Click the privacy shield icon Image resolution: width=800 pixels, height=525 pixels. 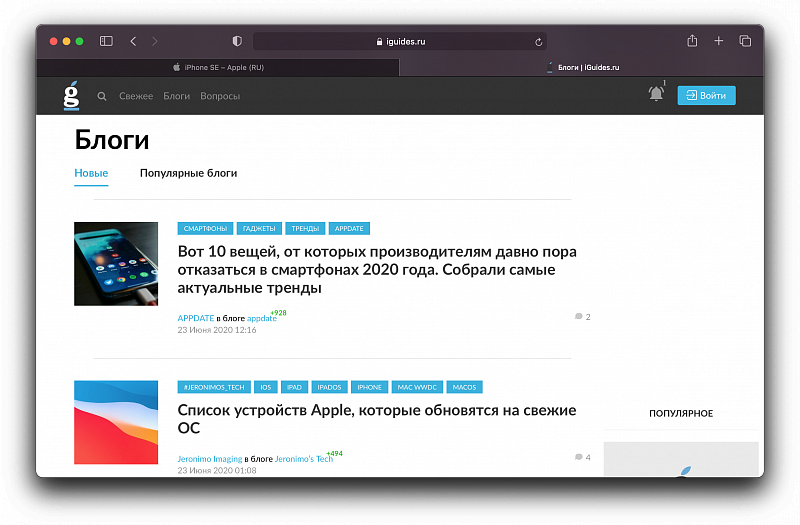click(237, 41)
